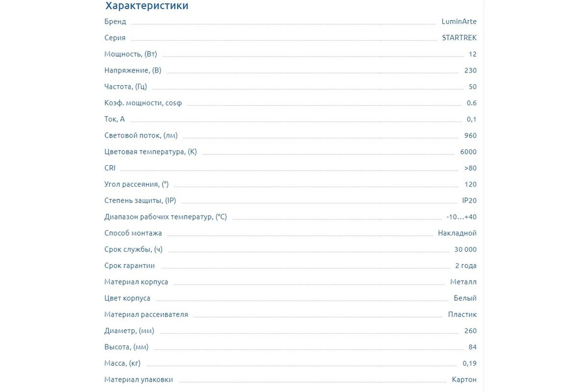Click the Напряжение value 230
The width and height of the screenshot is (588, 392).
pos(470,71)
